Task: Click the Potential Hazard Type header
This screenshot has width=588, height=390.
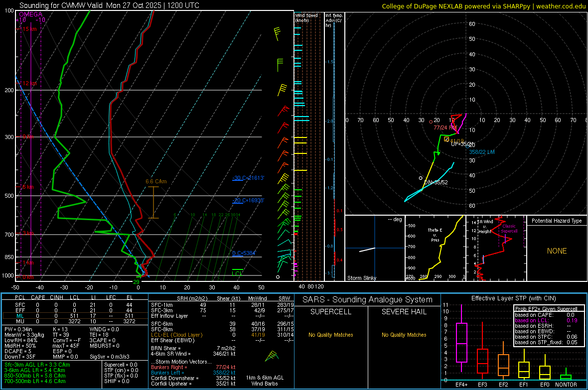Action: click(557, 221)
